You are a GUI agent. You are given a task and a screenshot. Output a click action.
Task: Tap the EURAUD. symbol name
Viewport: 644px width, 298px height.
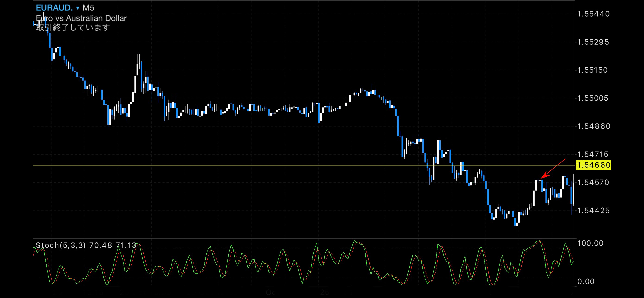54,8
